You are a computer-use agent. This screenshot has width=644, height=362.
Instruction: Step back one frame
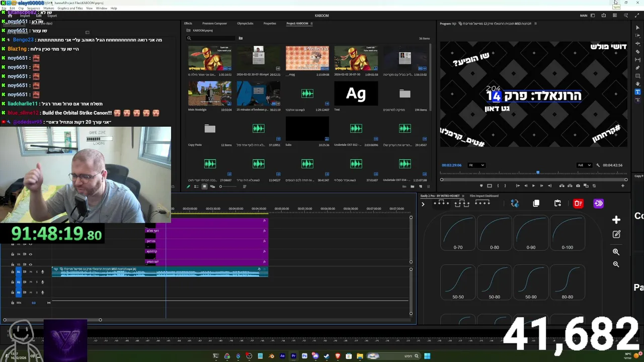tap(526, 186)
